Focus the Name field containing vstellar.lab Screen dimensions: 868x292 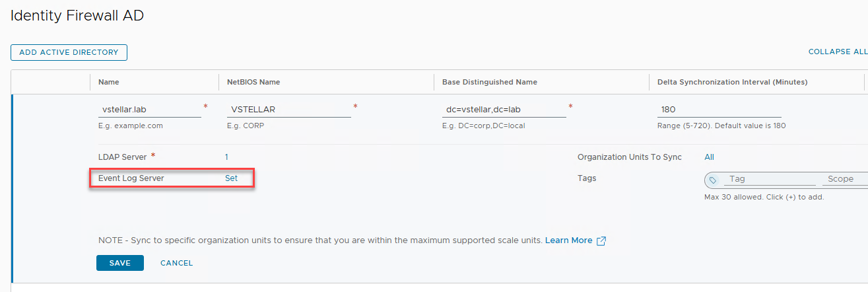(149, 110)
